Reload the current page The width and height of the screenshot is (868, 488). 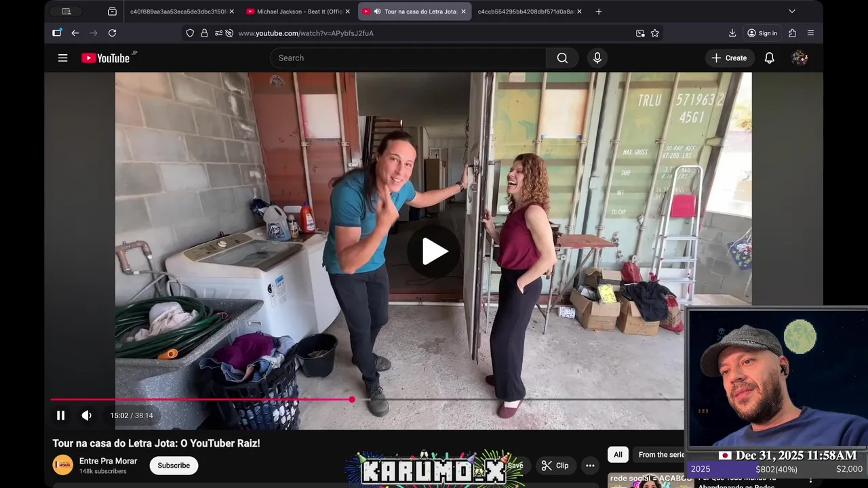(112, 33)
